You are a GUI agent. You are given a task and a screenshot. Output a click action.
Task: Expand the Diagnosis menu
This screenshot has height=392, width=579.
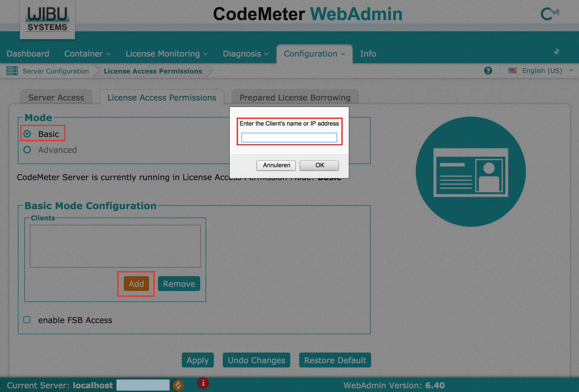[x=246, y=54]
